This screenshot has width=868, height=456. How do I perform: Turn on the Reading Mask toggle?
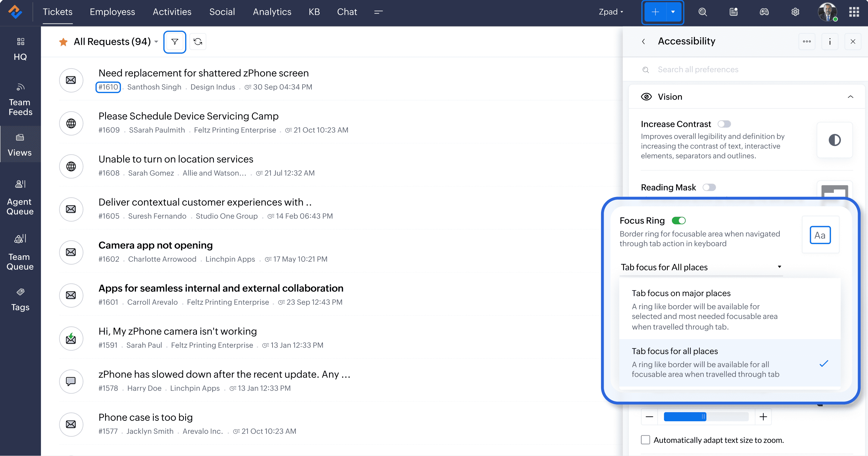tap(709, 188)
